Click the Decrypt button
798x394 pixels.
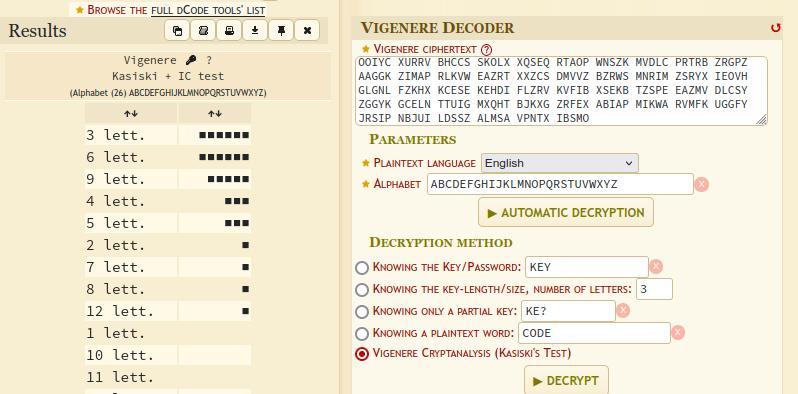tap(566, 380)
